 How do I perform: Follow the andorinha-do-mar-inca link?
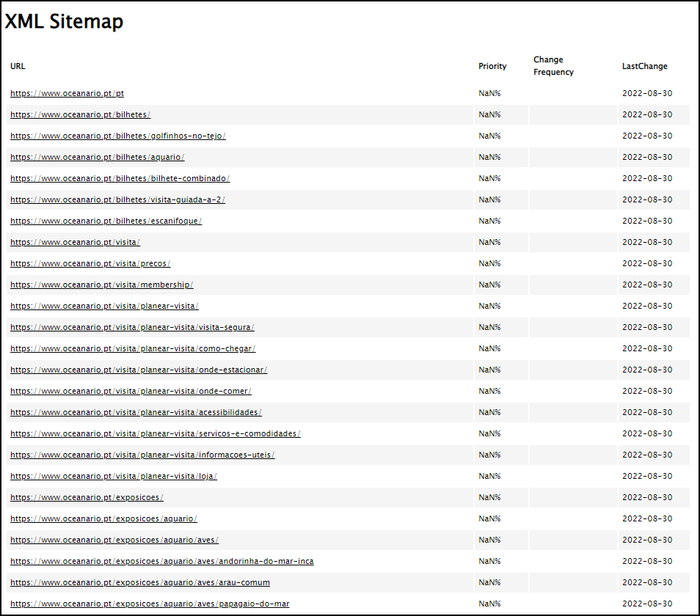(162, 561)
